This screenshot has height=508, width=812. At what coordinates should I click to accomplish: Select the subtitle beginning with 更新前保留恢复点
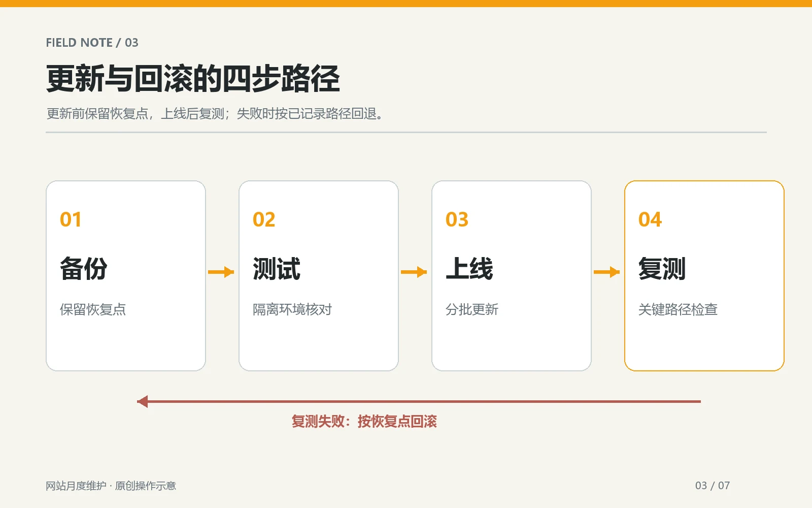click(215, 114)
